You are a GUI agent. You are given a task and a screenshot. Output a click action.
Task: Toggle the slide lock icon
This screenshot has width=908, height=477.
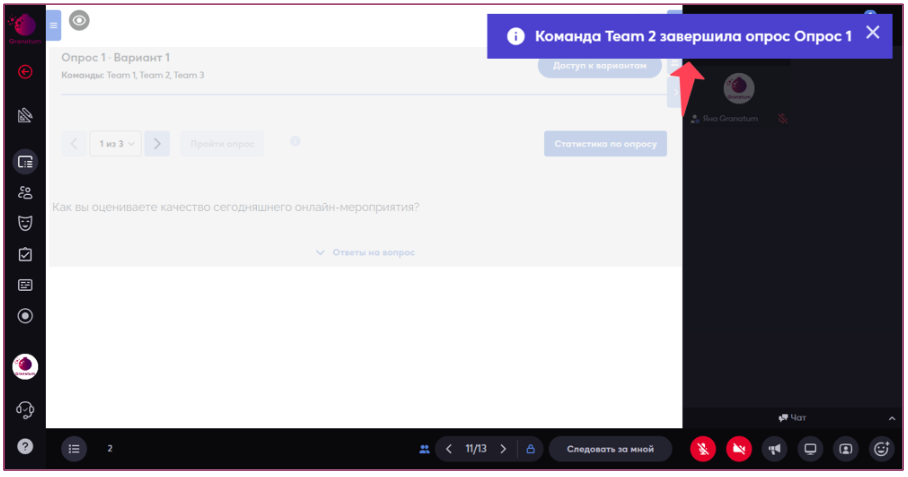[530, 449]
